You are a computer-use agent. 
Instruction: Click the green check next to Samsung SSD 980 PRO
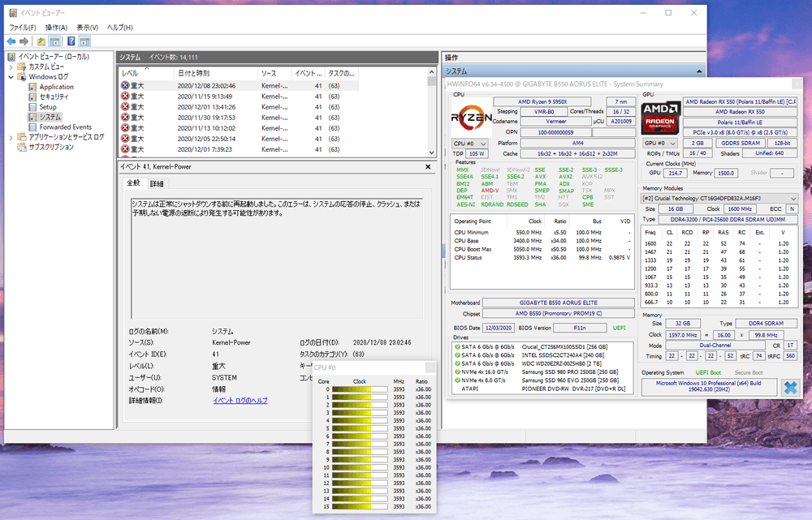[457, 372]
